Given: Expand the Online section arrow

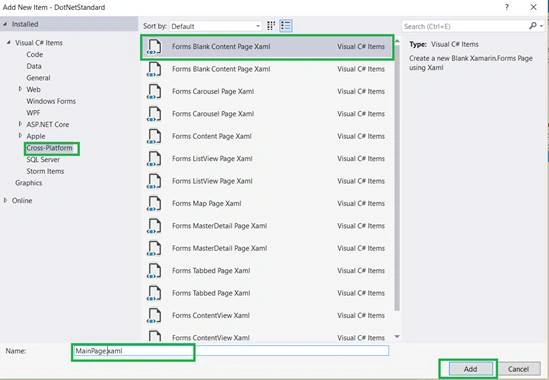Looking at the screenshot, I should (5, 200).
